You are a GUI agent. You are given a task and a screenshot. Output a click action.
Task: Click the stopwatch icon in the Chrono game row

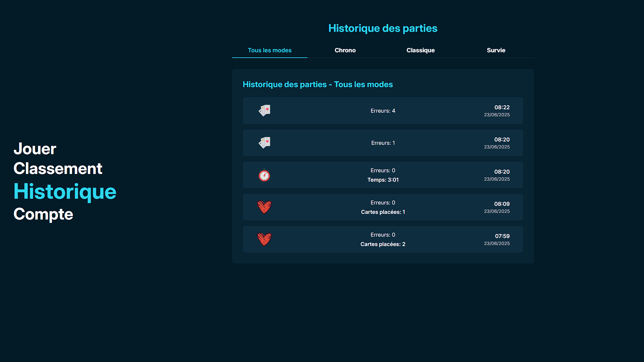(x=264, y=175)
